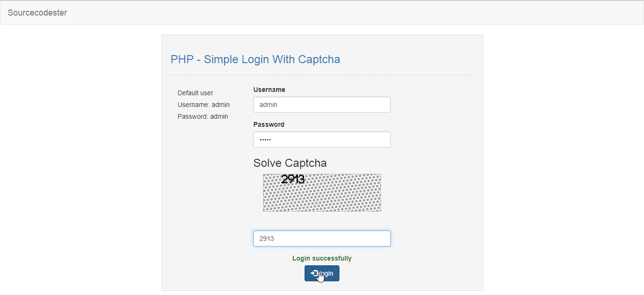Focus the Password input field
This screenshot has width=644, height=295.
(322, 139)
